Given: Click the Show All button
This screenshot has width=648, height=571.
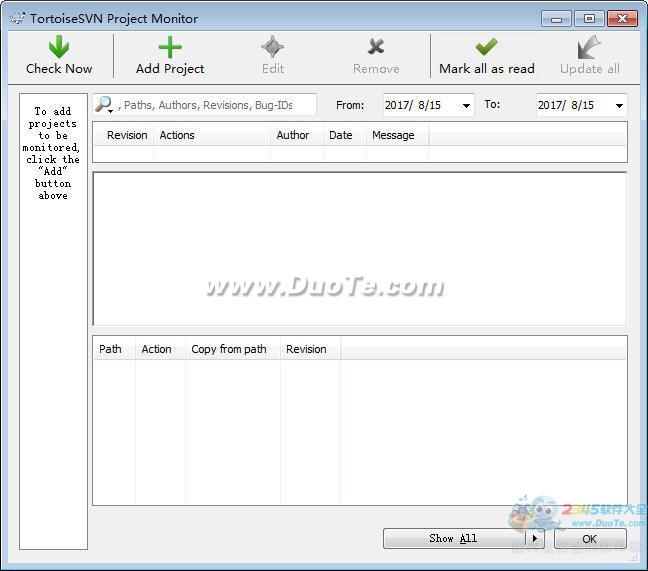Looking at the screenshot, I should [x=455, y=538].
